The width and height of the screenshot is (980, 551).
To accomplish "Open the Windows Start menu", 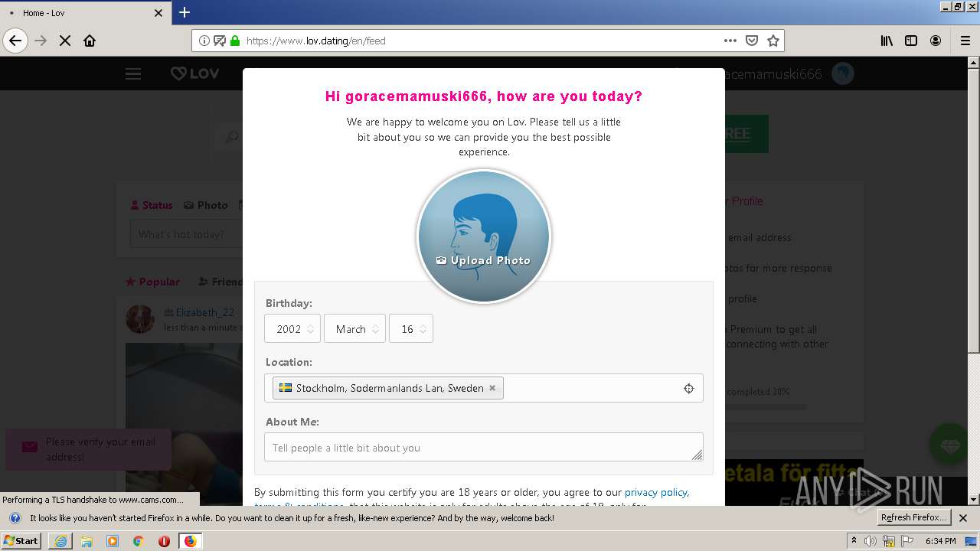I will click(21, 540).
